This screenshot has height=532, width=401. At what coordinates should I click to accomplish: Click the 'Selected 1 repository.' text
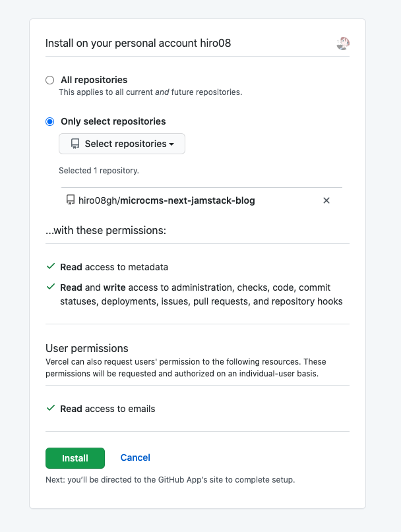[99, 170]
